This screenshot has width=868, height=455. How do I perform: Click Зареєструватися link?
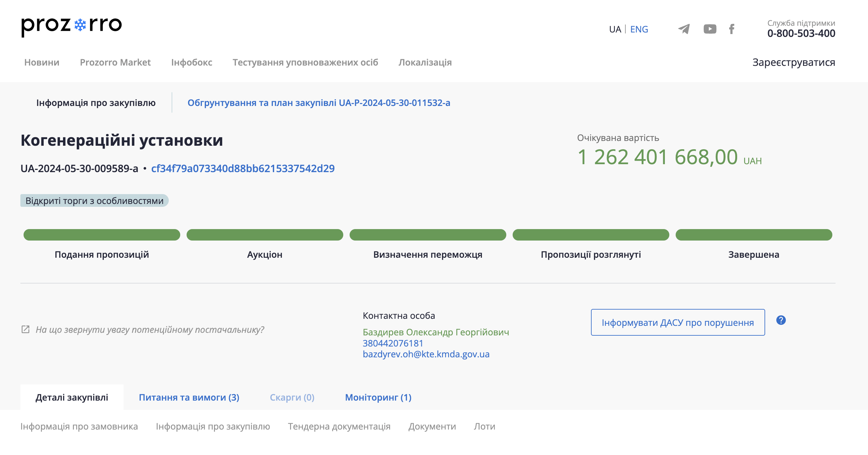tap(793, 62)
